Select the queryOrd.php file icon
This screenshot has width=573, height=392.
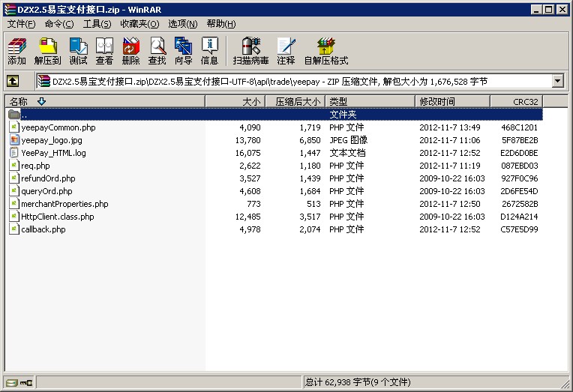[14, 191]
